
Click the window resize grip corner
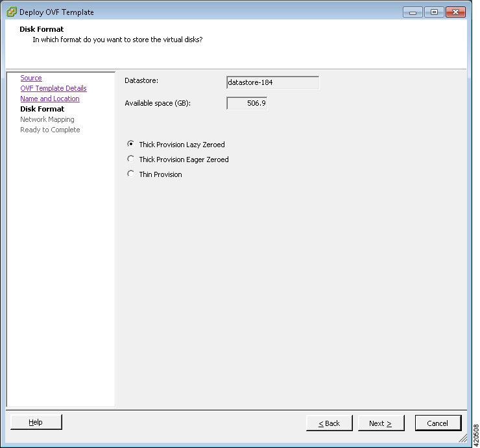(463, 438)
